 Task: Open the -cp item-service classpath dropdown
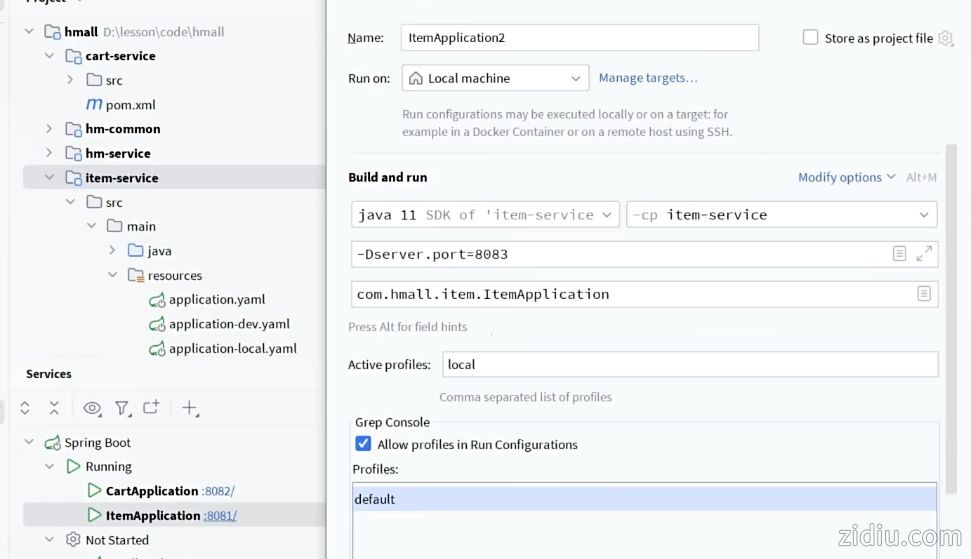(x=781, y=215)
